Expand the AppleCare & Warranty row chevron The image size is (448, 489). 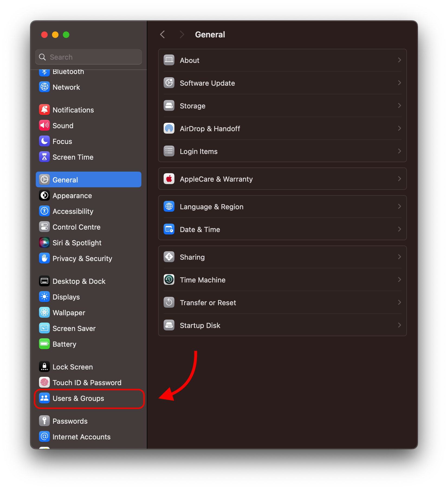400,179
